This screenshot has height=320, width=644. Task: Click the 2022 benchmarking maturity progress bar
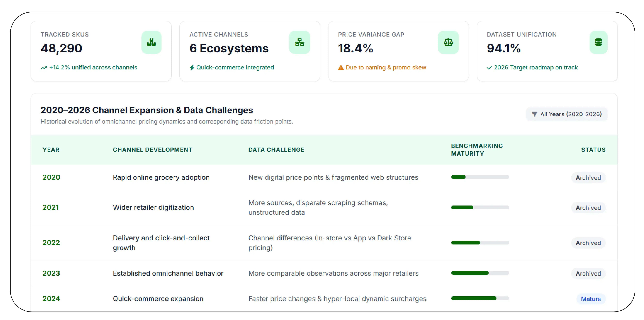[x=480, y=243]
